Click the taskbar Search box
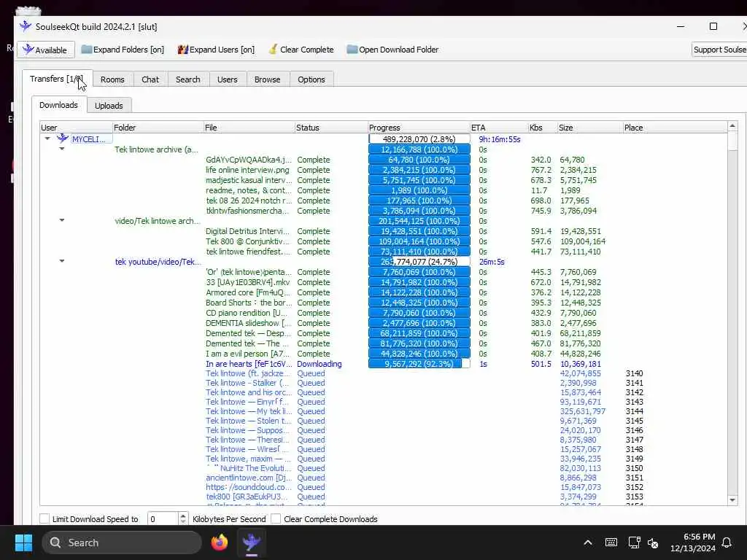This screenshot has height=560, width=747. point(122,542)
